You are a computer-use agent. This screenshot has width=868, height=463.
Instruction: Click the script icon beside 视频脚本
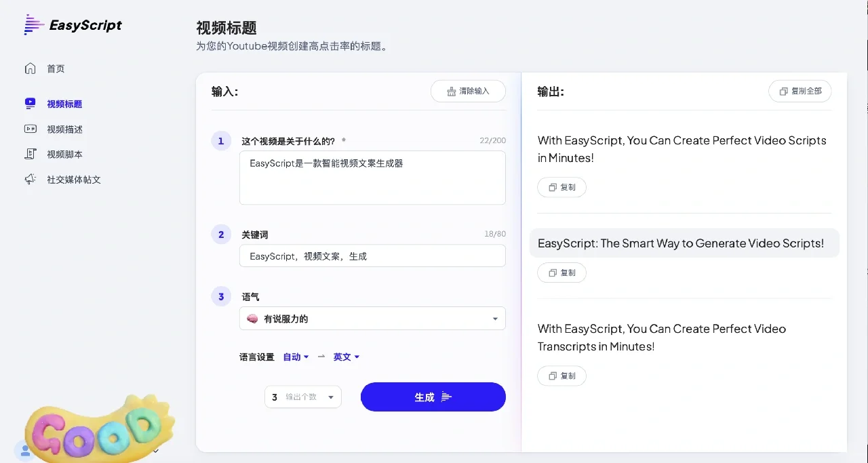click(x=30, y=154)
